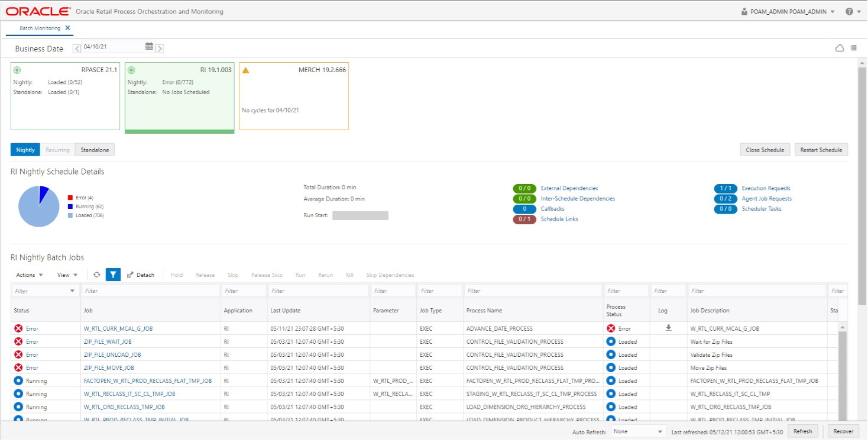Click RPASCE card green status icon
Viewport: 868px width, 442px height.
(x=17, y=70)
